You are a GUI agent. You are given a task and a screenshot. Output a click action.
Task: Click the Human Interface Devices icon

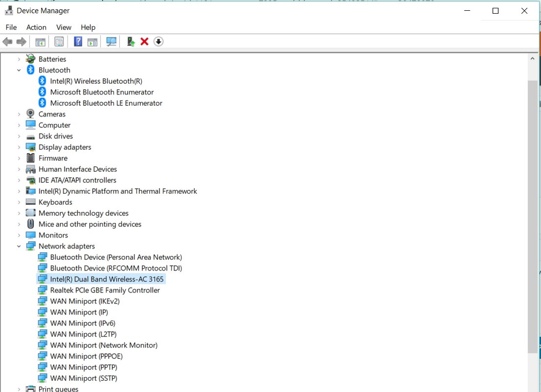click(x=31, y=169)
